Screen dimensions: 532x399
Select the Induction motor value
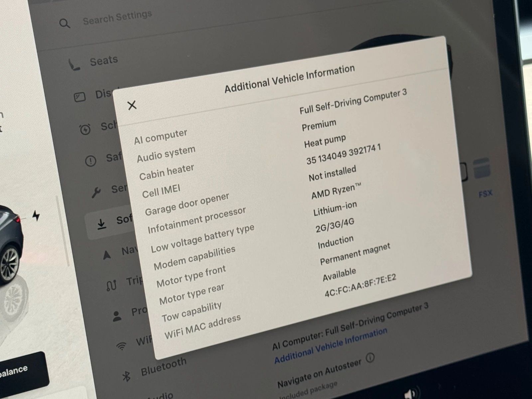(x=335, y=242)
